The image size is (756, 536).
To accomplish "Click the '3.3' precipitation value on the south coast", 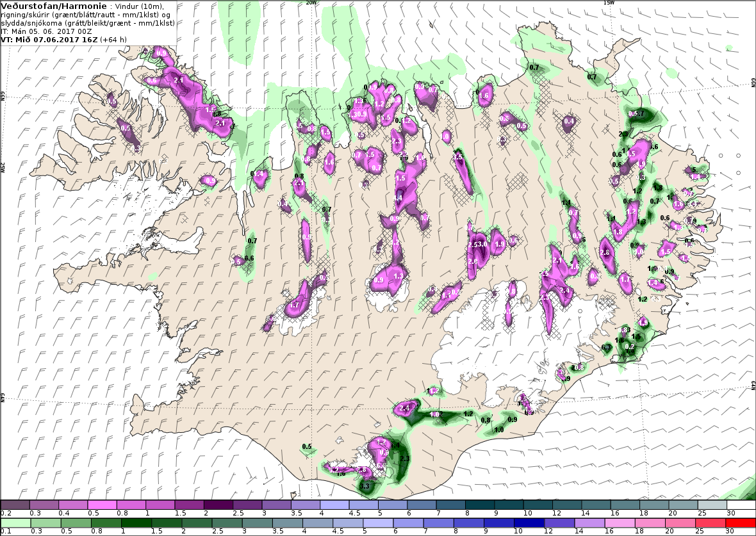I will (x=365, y=486).
